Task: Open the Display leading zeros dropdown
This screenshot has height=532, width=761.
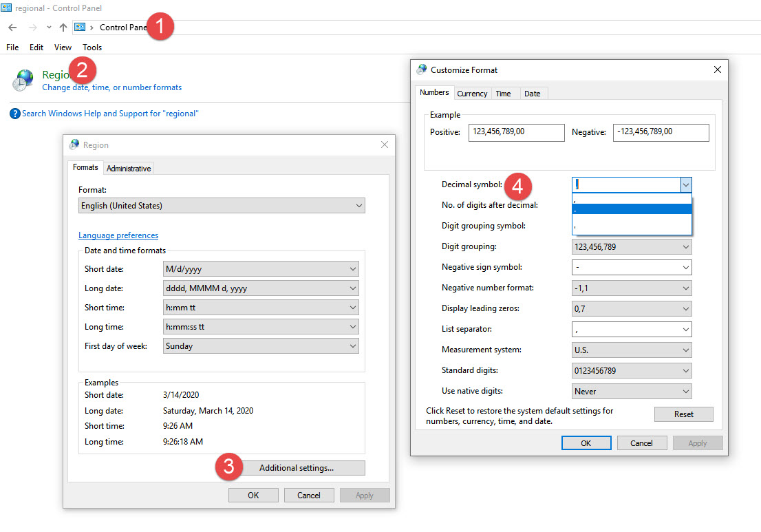Action: click(632, 309)
